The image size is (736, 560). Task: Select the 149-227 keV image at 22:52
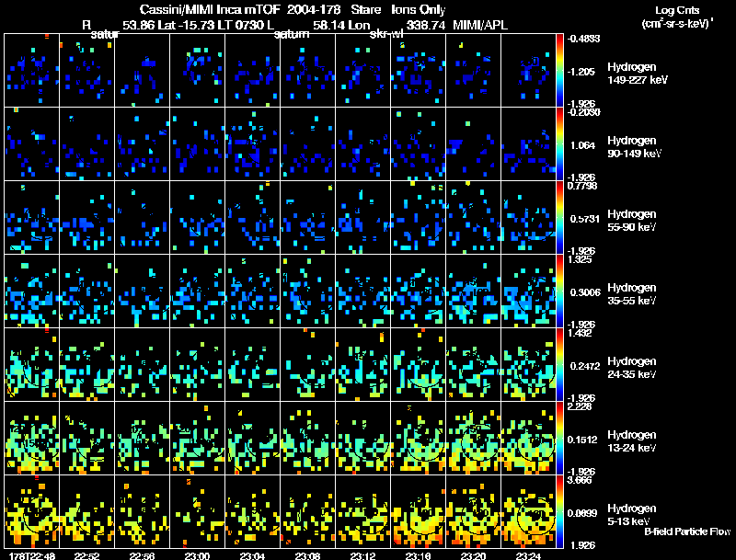(x=86, y=71)
